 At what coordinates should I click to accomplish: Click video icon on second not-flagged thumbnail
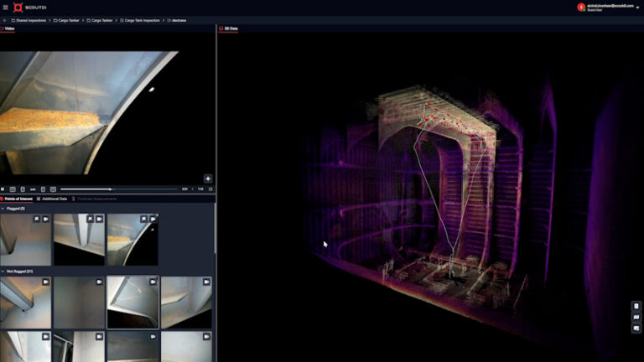pyautogui.click(x=100, y=282)
